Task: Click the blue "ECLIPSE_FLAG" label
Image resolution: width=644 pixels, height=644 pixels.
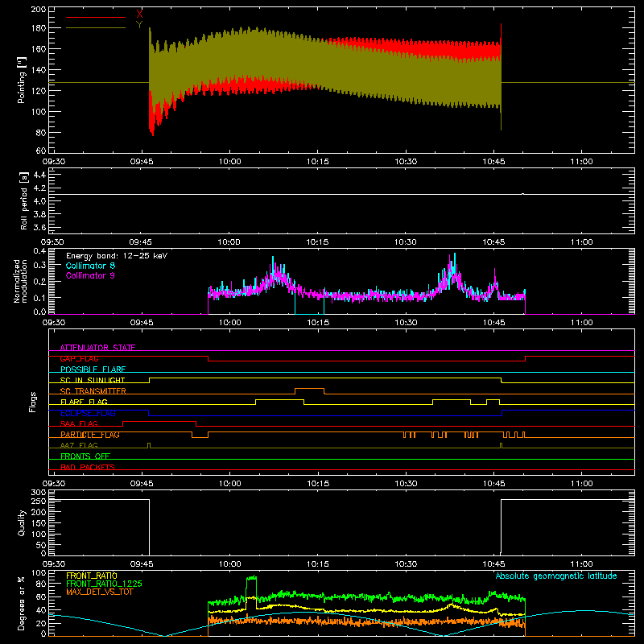Action: (88, 413)
